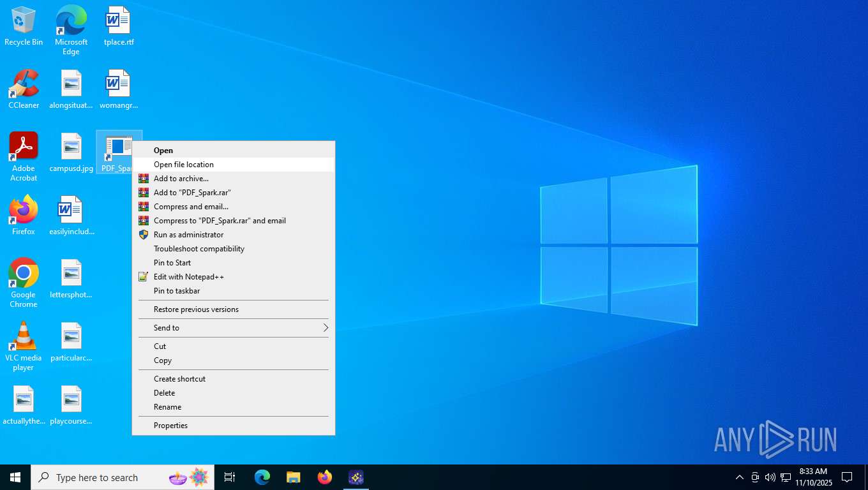
Task: Select the womangr... Word document
Action: 119,89
